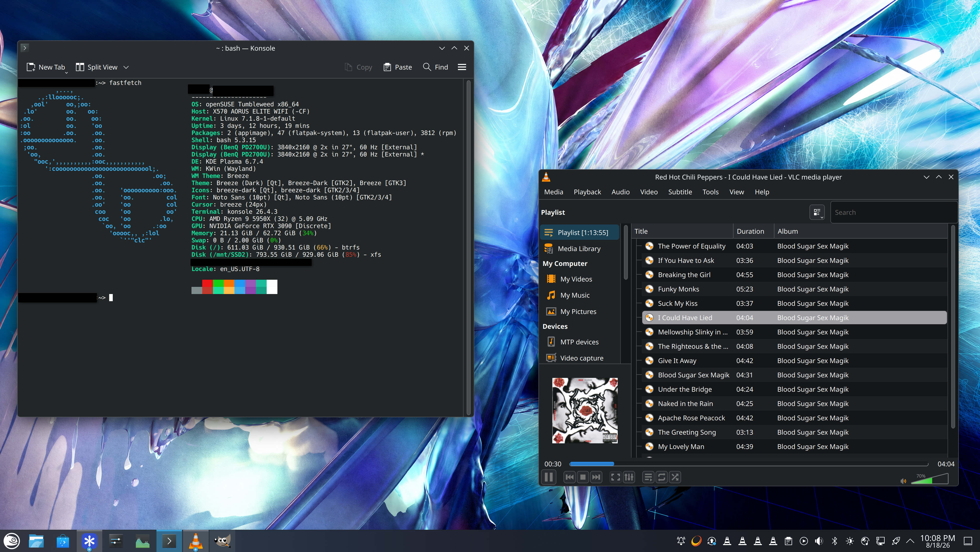The image size is (980, 552).
Task: Click Find in Konsole toolbar
Action: [x=436, y=67]
